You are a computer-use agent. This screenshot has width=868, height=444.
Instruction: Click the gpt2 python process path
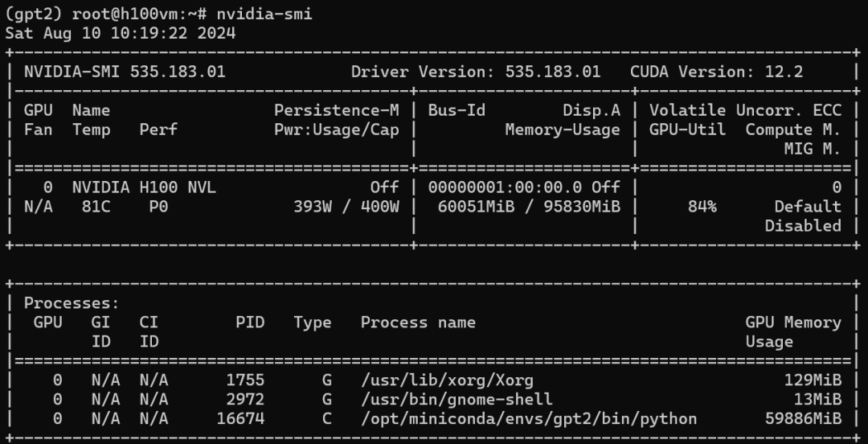point(529,418)
